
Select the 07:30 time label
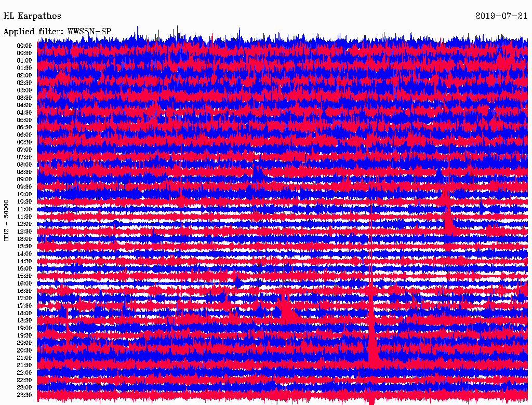pyautogui.click(x=24, y=157)
